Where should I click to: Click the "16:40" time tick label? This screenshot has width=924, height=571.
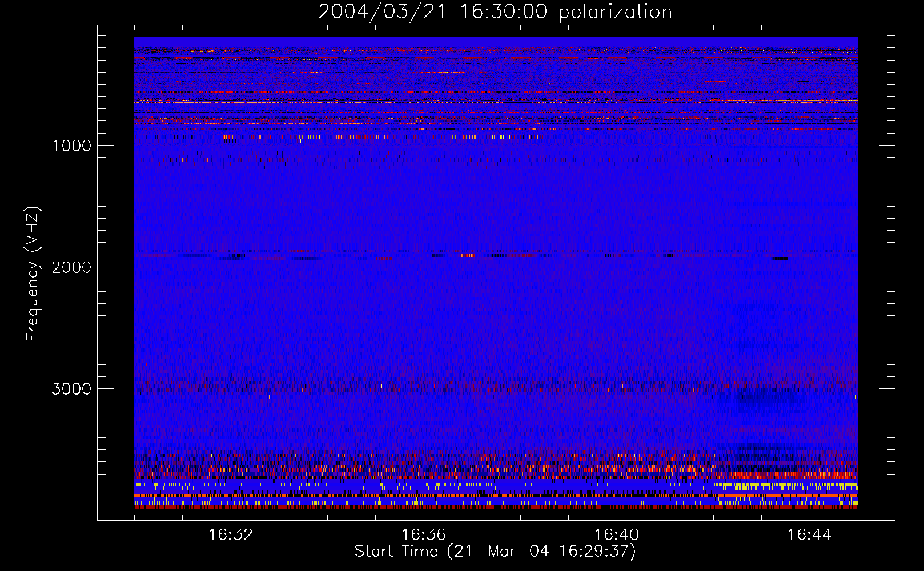pyautogui.click(x=617, y=535)
